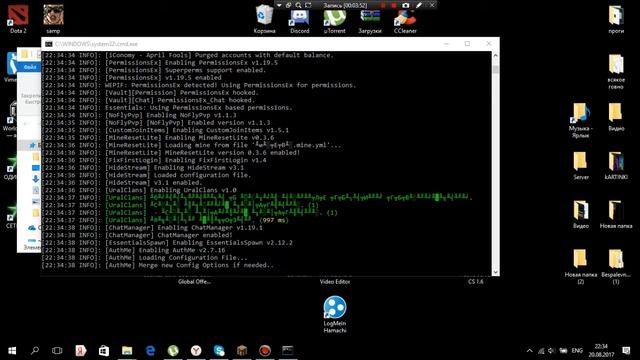This screenshot has height=360, width=640.
Task: Open the CS 1.6 desktop shortcut label
Action: coord(476,281)
